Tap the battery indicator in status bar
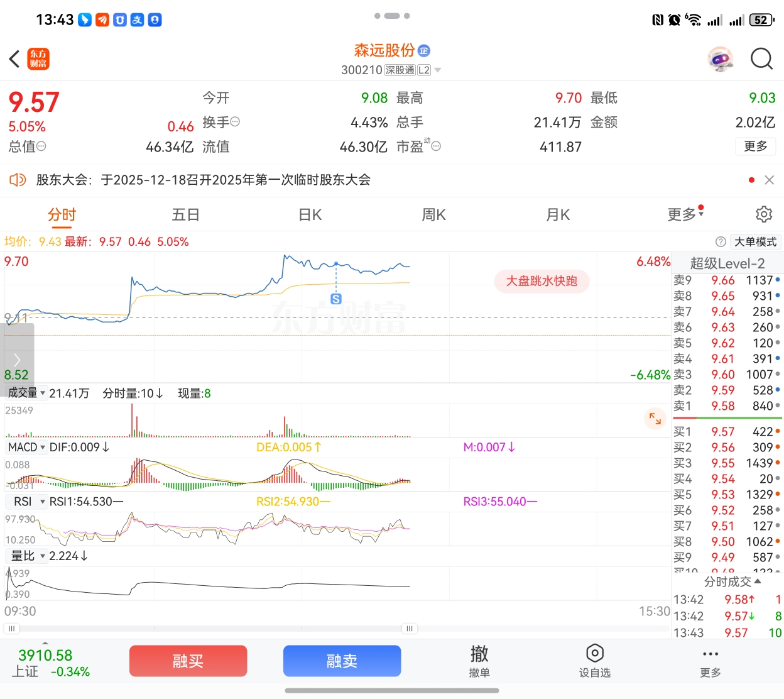The image size is (784, 699). [x=762, y=20]
